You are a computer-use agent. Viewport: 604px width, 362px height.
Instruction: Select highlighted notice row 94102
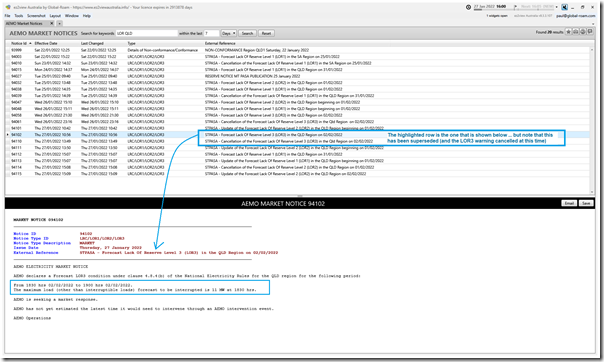point(297,135)
